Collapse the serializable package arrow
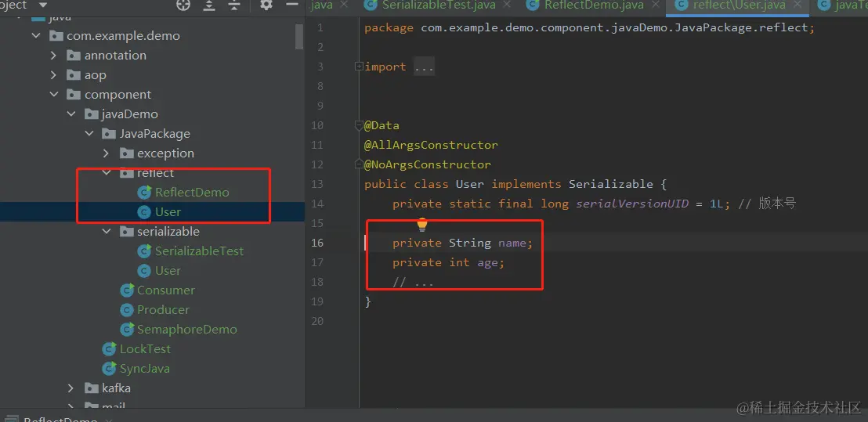Screen dimensions: 868x422 [107, 231]
